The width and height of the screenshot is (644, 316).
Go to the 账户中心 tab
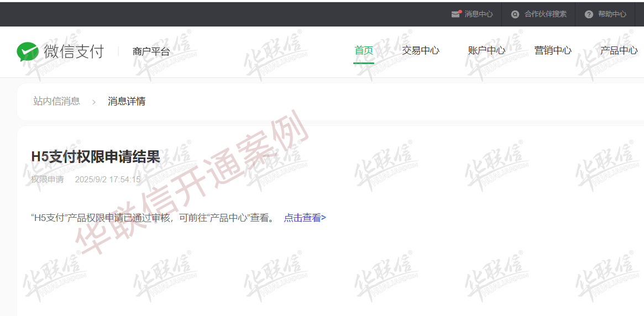486,50
